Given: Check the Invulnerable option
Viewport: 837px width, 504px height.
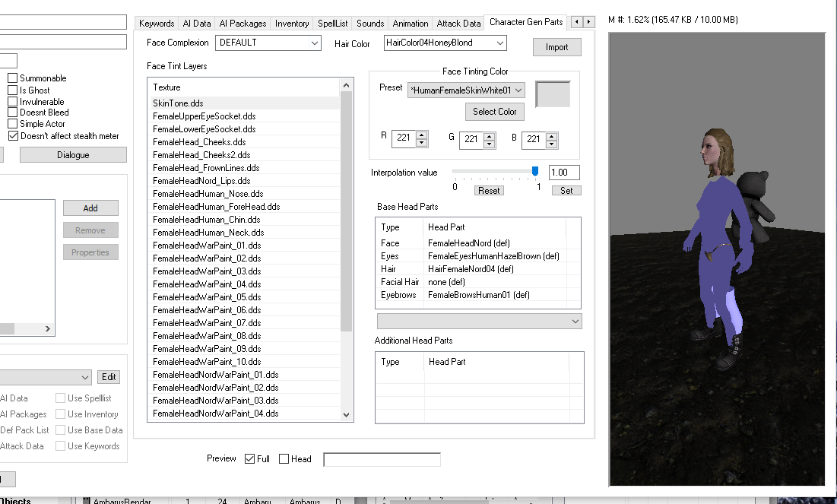Looking at the screenshot, I should click(x=13, y=101).
